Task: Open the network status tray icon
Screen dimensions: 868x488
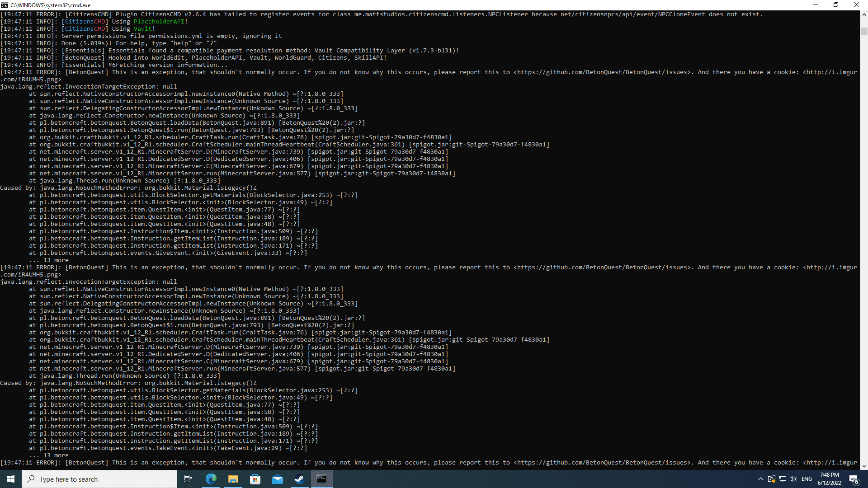Action: coord(783,479)
